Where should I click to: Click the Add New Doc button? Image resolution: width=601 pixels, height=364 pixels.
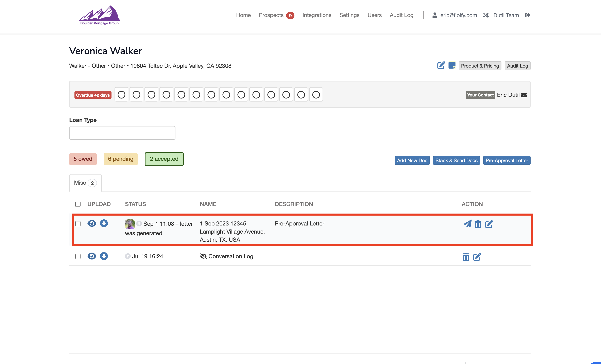coord(412,160)
